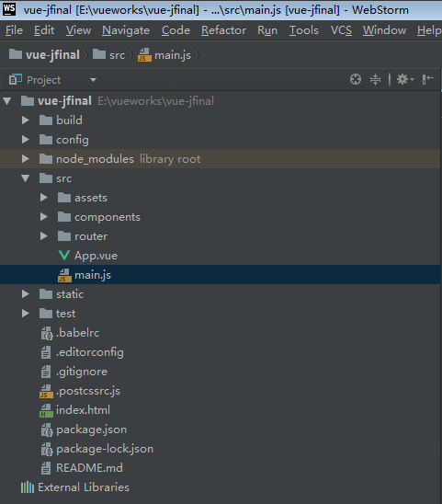
Task: Click the folder icon beside components
Action: (64, 217)
